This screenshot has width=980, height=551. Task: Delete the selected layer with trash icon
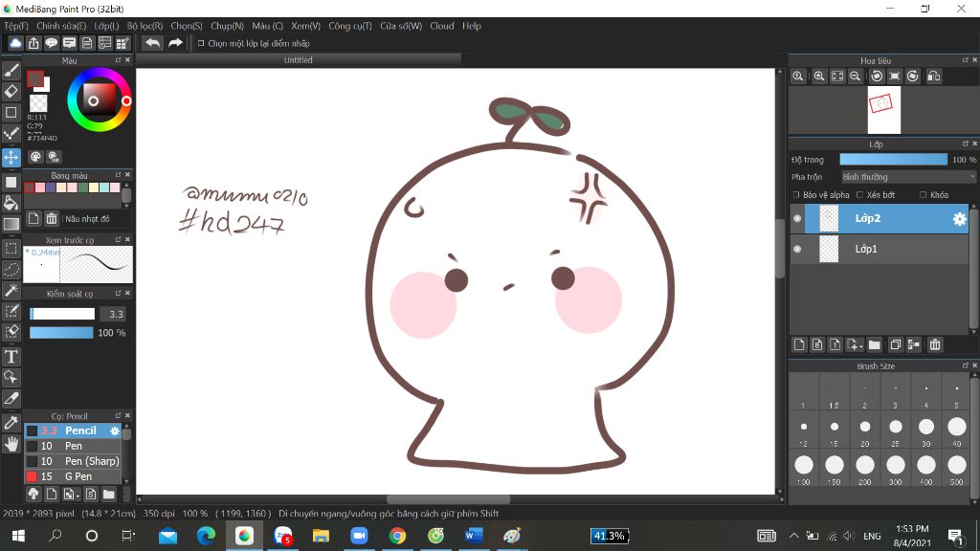934,344
